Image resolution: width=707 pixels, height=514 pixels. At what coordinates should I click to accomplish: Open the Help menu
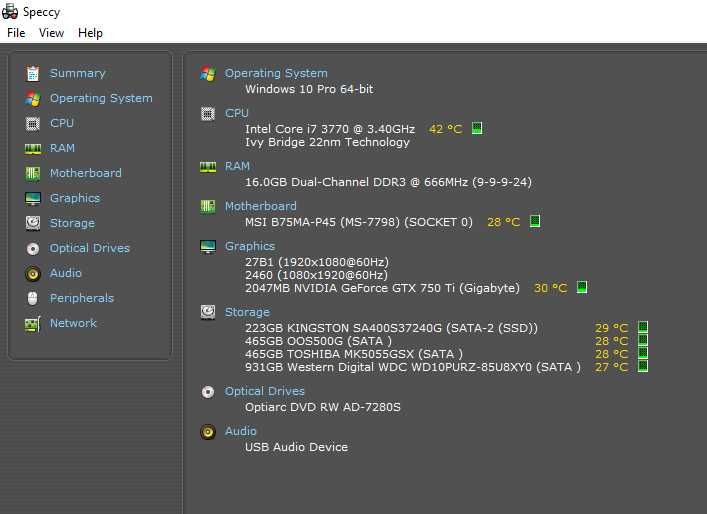(x=90, y=33)
